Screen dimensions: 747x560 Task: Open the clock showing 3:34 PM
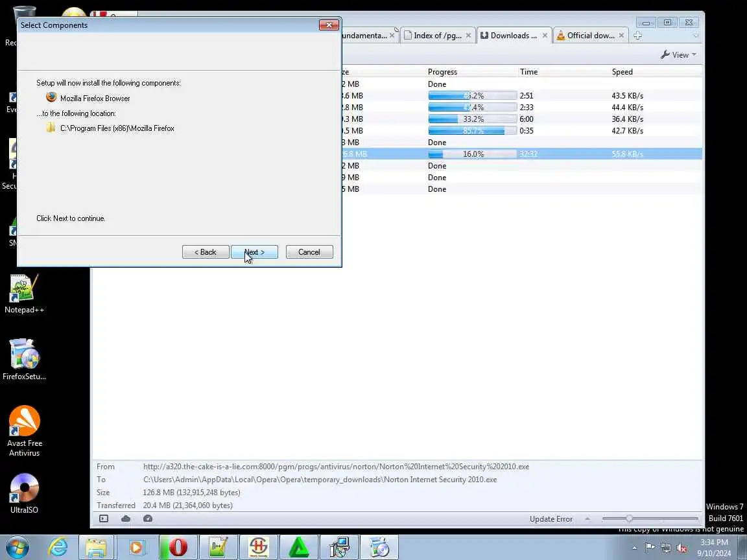coord(714,548)
